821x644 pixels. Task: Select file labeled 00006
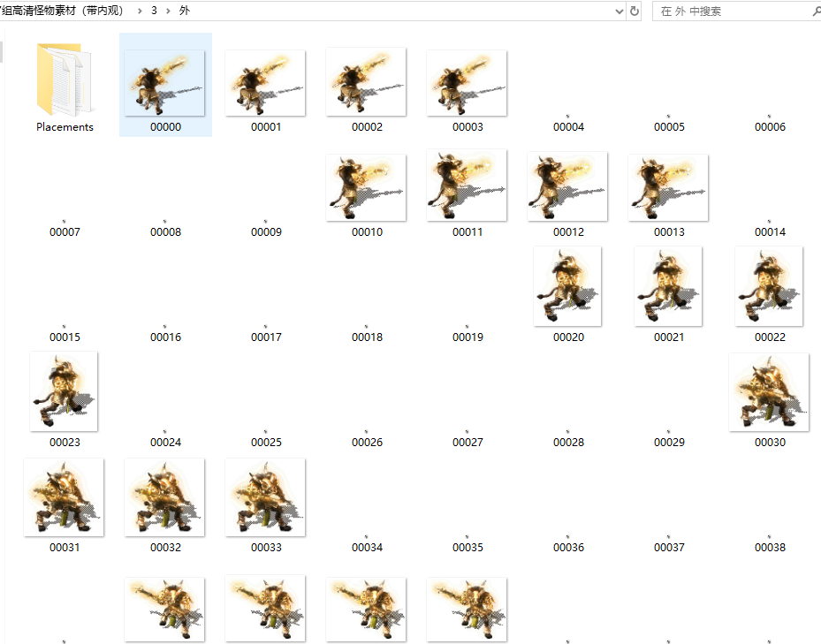click(771, 126)
